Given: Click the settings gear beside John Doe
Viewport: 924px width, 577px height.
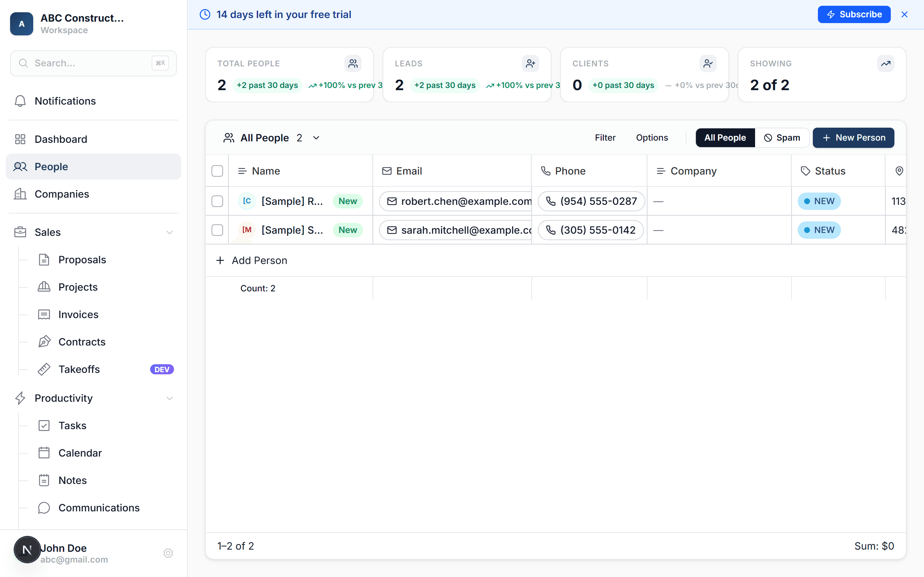Looking at the screenshot, I should coord(168,553).
